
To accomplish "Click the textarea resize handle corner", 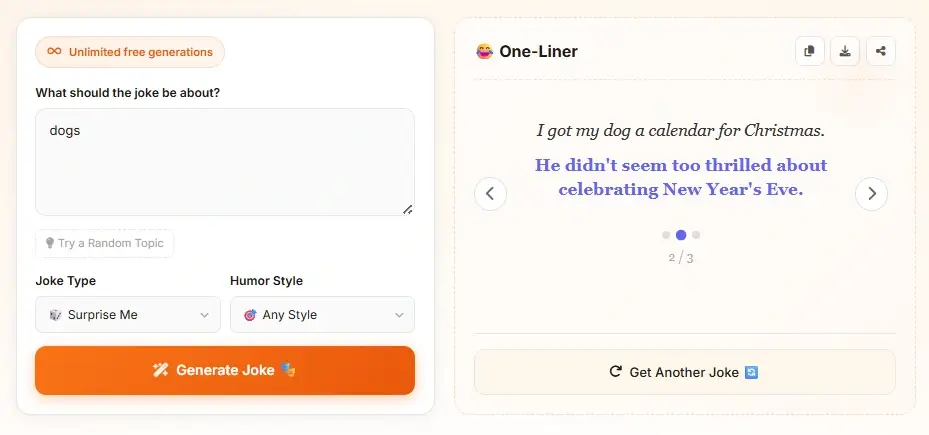I will tap(407, 209).
